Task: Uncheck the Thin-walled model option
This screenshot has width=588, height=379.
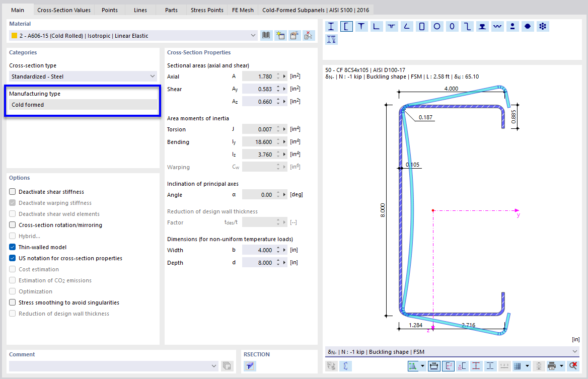Action: click(13, 247)
